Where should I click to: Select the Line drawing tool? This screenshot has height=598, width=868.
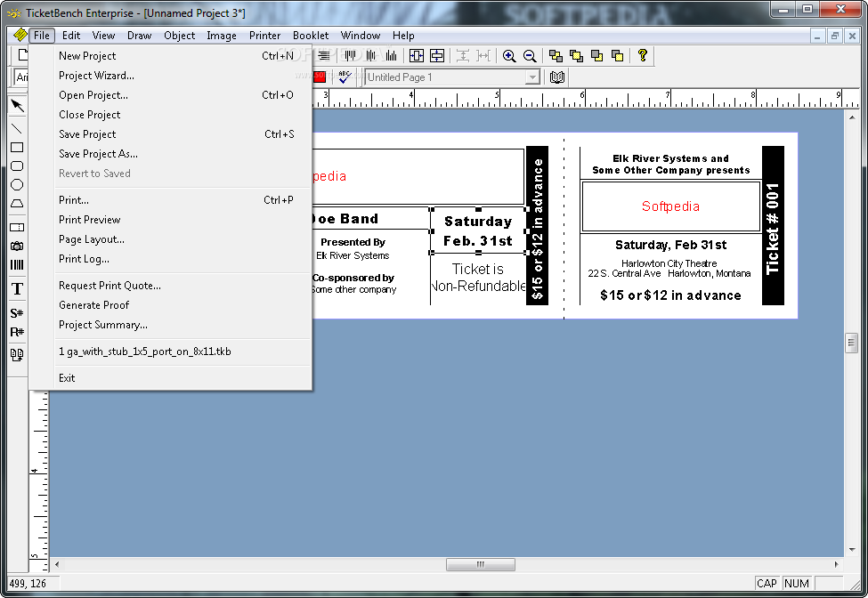click(x=17, y=129)
